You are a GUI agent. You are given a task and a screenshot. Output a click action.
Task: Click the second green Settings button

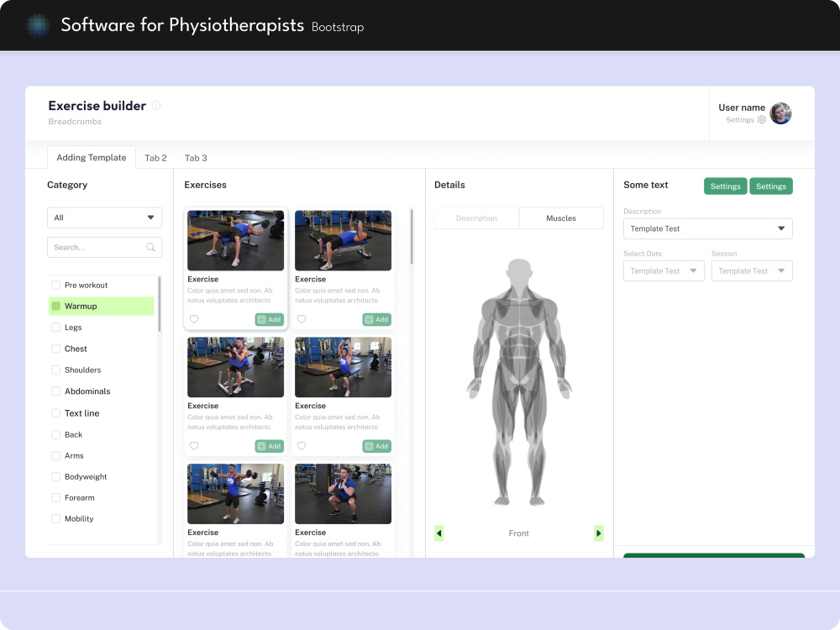pyautogui.click(x=771, y=186)
